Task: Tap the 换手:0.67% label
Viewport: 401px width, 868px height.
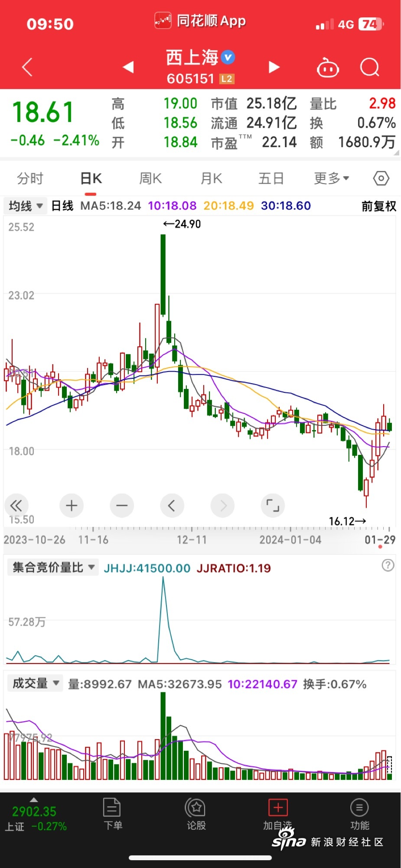Action: click(x=335, y=684)
